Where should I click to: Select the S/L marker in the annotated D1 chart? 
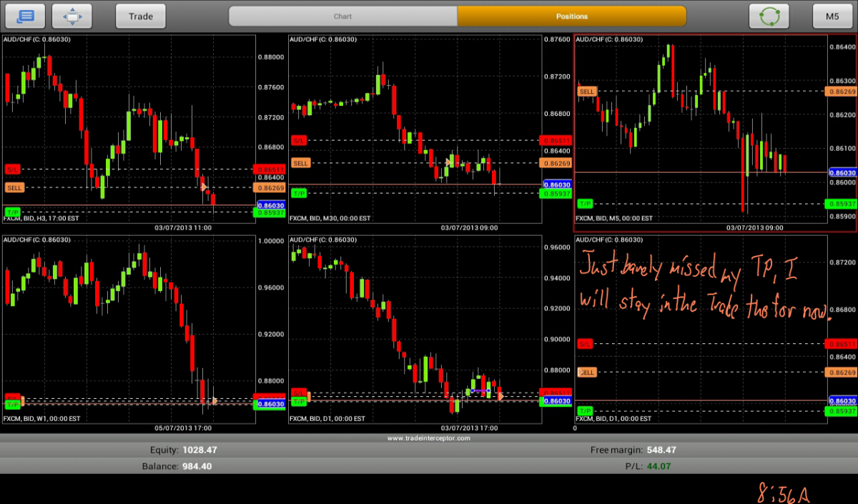586,344
